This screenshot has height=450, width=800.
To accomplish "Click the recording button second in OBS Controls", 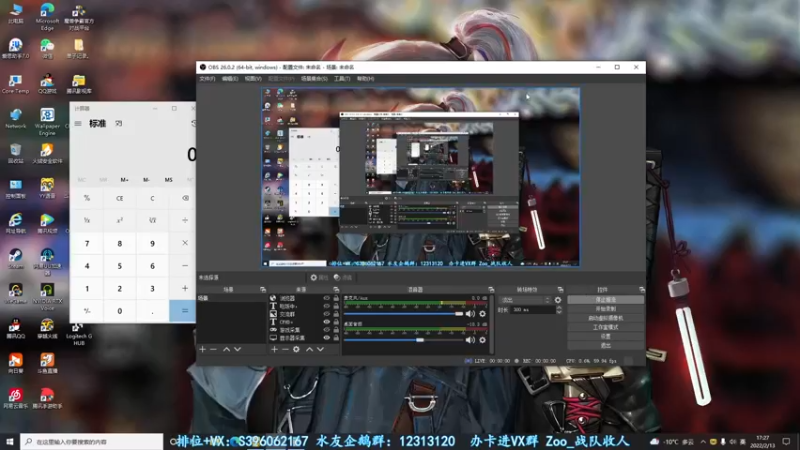I will pyautogui.click(x=606, y=309).
